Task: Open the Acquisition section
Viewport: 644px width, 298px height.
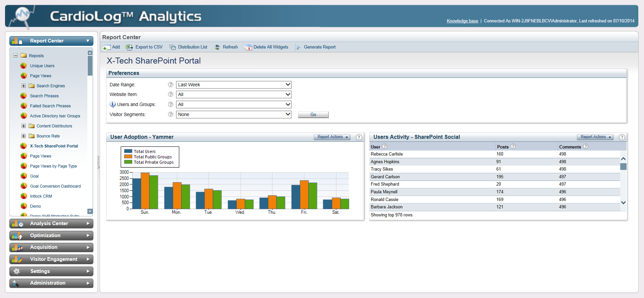Action: point(51,247)
